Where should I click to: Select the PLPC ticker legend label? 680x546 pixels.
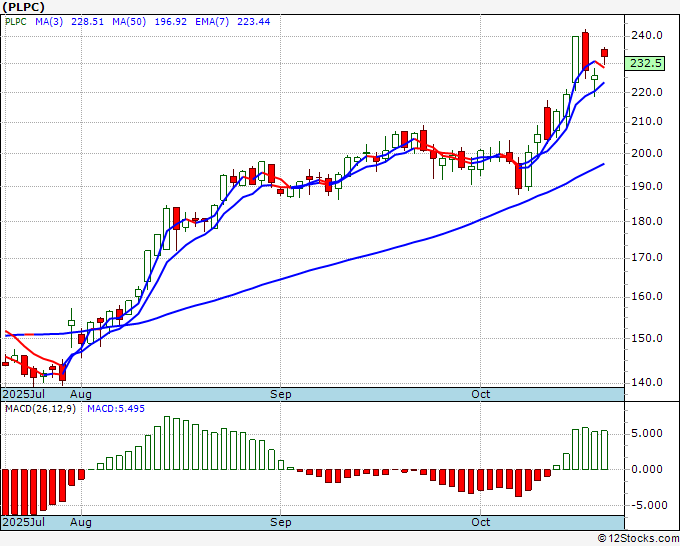(x=16, y=22)
